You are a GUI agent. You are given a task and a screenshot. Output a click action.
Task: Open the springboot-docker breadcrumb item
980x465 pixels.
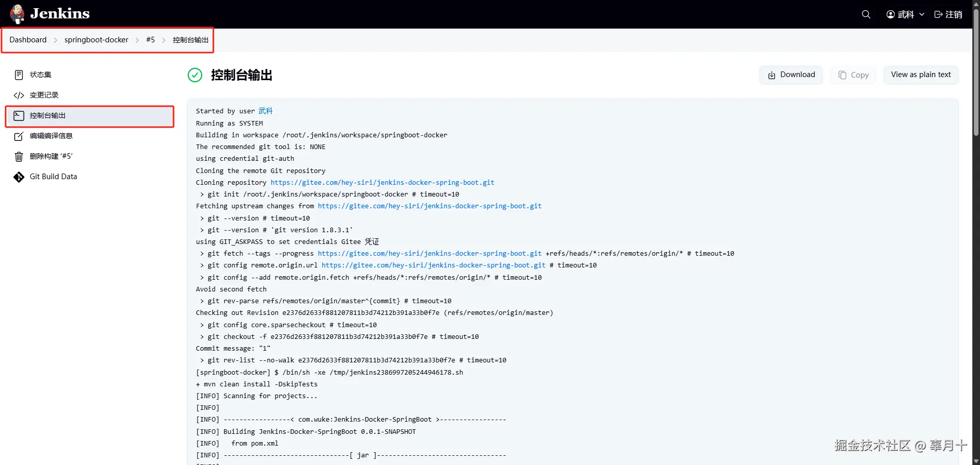96,40
